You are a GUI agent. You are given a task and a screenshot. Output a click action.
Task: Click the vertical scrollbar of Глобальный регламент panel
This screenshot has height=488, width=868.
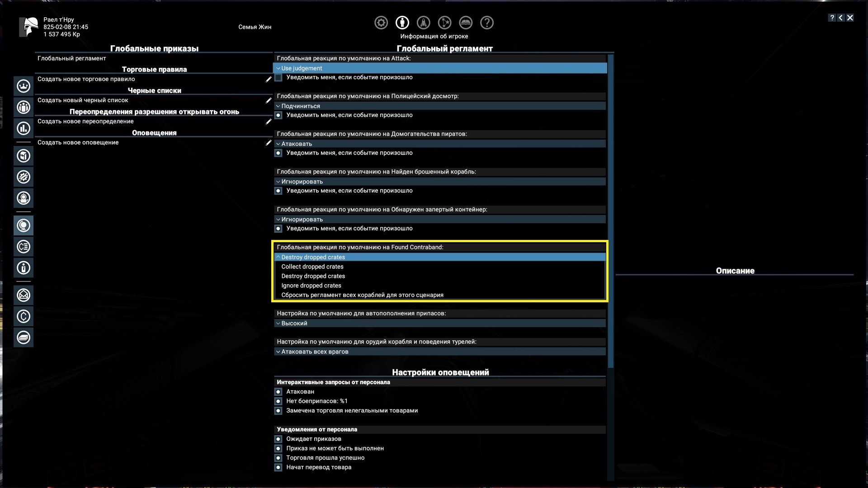(611, 211)
